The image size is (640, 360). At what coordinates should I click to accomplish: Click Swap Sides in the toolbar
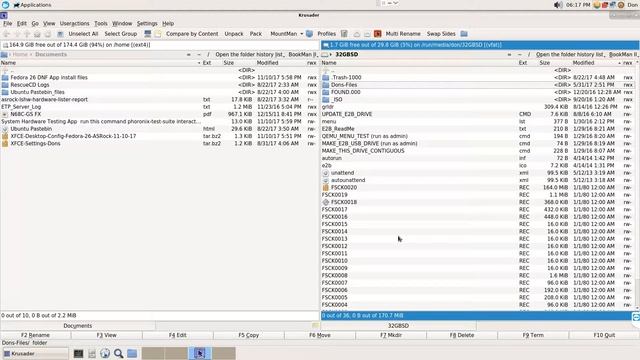(441, 34)
